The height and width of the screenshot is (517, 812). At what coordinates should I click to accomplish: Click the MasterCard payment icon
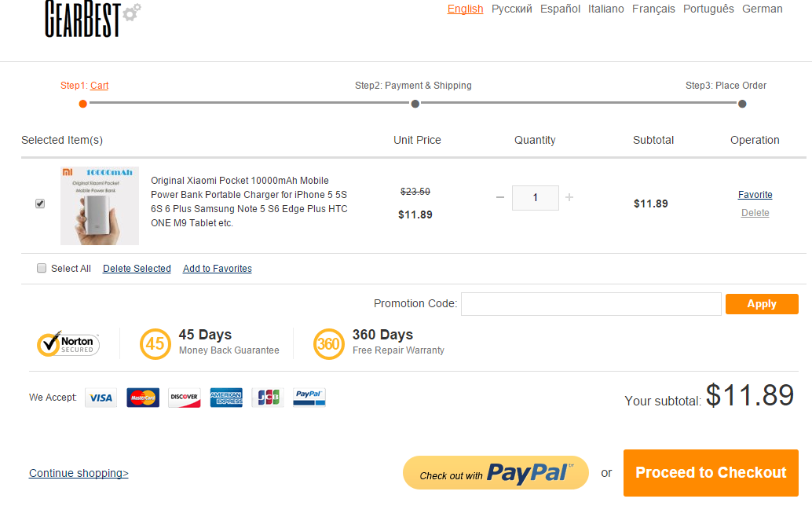(x=143, y=398)
